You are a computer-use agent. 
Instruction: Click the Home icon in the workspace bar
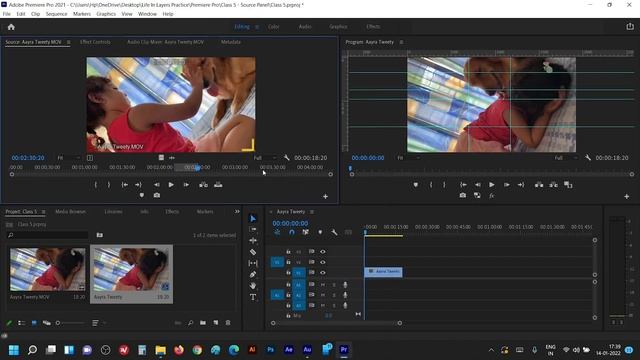[x=11, y=27]
